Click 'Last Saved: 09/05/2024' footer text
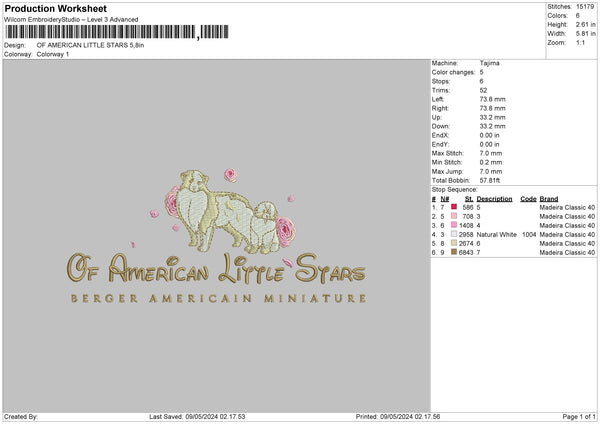This screenshot has width=600, height=424. click(x=197, y=416)
